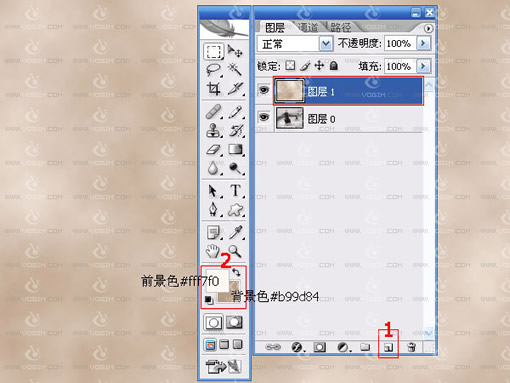This screenshot has width=510, height=383.
Task: Select the Zoom magnifier tool
Action: 235,251
